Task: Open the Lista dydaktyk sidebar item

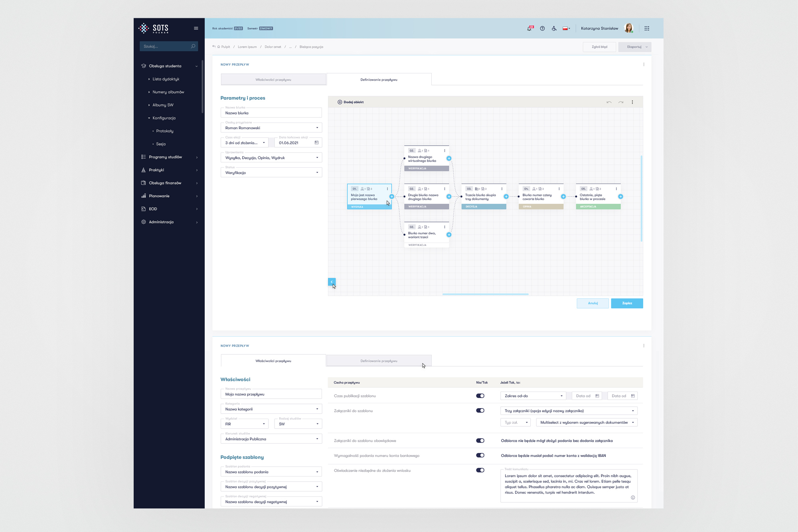Action: tap(166, 79)
